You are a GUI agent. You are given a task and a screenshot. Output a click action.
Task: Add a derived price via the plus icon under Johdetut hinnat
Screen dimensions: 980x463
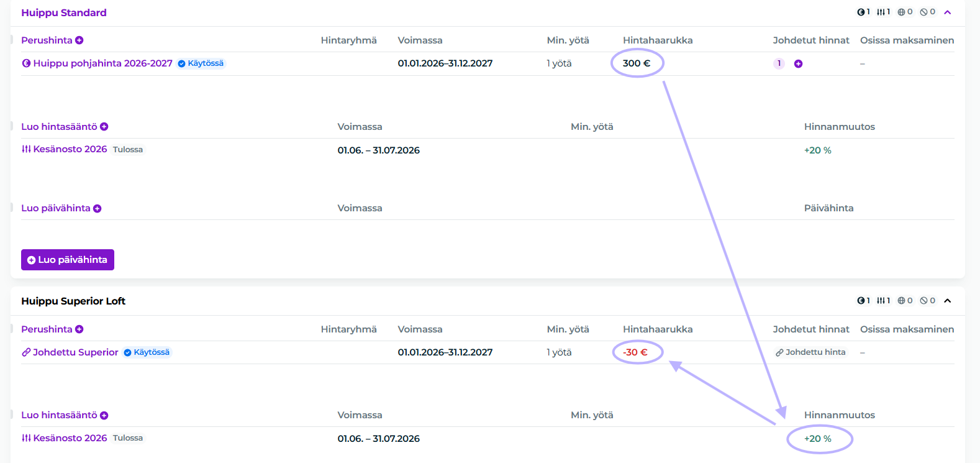pyautogui.click(x=798, y=64)
